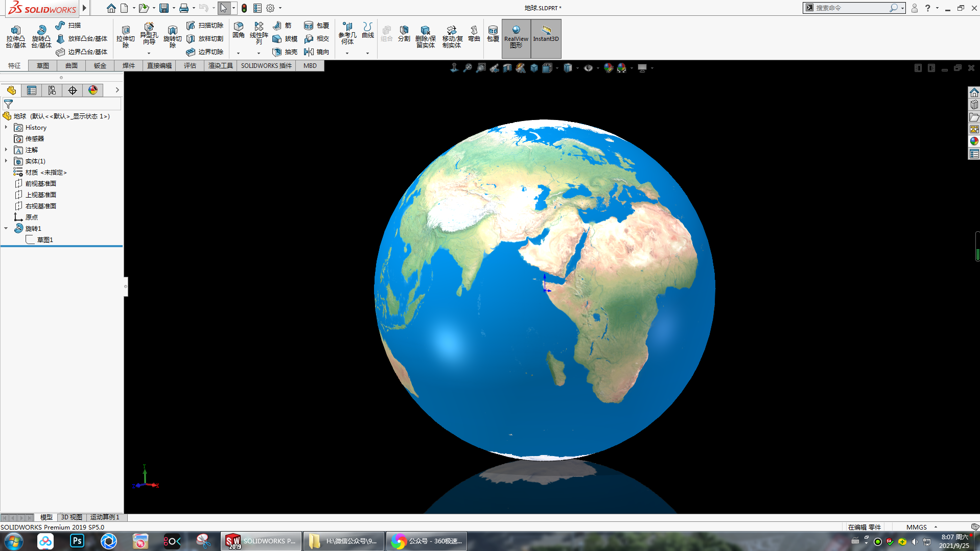Select the 删除/保留实体 delete body tool

coord(426,37)
